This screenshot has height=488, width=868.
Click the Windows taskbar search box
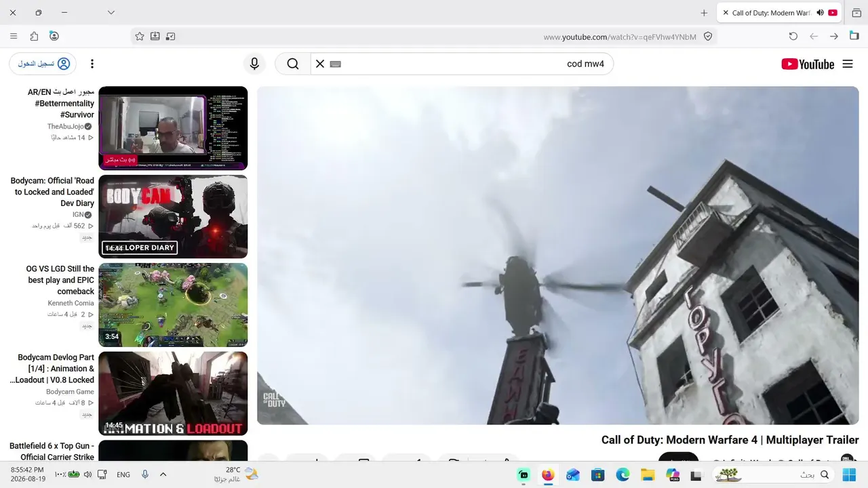click(774, 475)
